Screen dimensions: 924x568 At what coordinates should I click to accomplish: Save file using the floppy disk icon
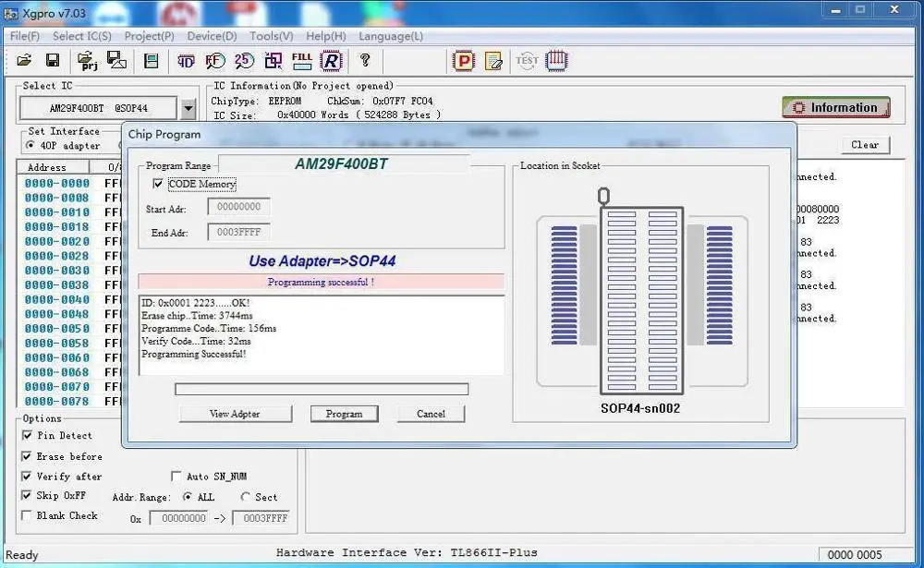[53, 60]
